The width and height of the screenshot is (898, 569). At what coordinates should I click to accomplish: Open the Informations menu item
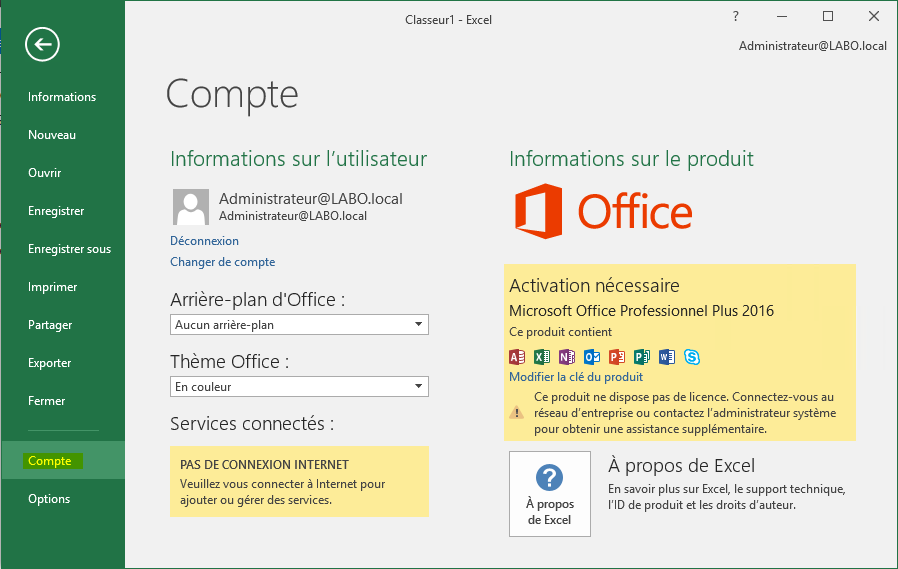click(x=62, y=97)
